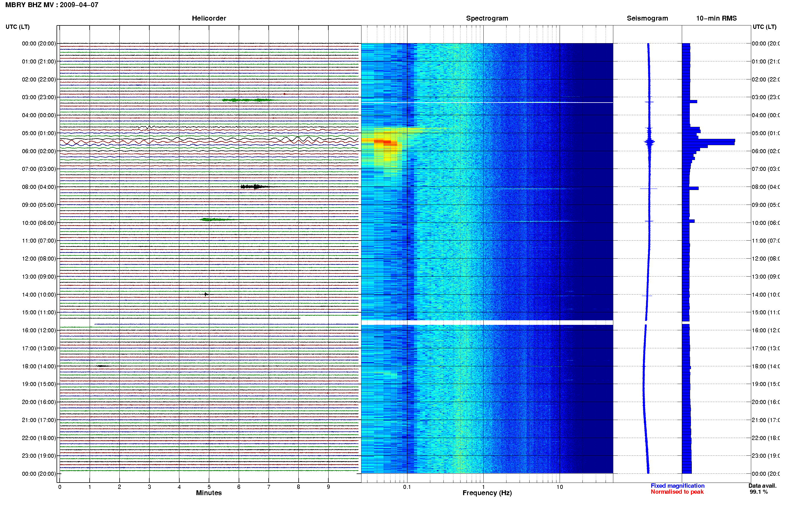Select the 'Spectrogram' panel heading
This screenshot has width=812, height=508.
click(x=487, y=18)
